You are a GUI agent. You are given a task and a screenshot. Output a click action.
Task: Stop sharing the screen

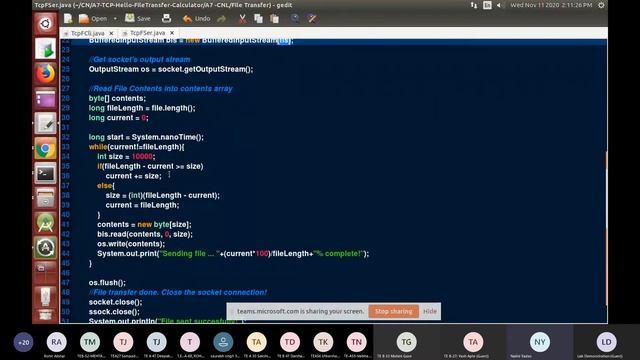393,311
